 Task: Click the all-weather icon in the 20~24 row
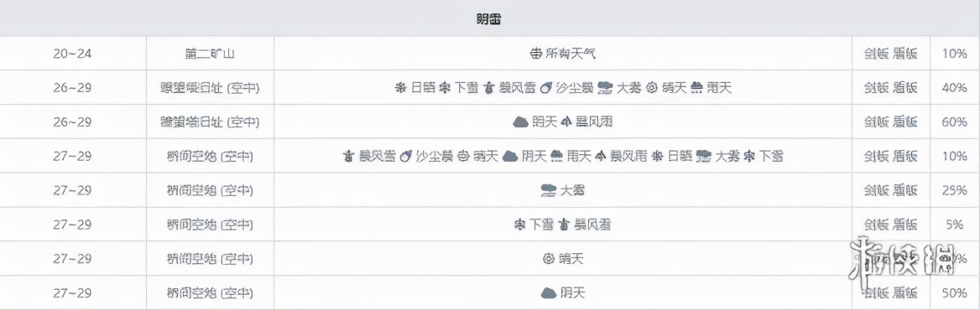point(535,54)
